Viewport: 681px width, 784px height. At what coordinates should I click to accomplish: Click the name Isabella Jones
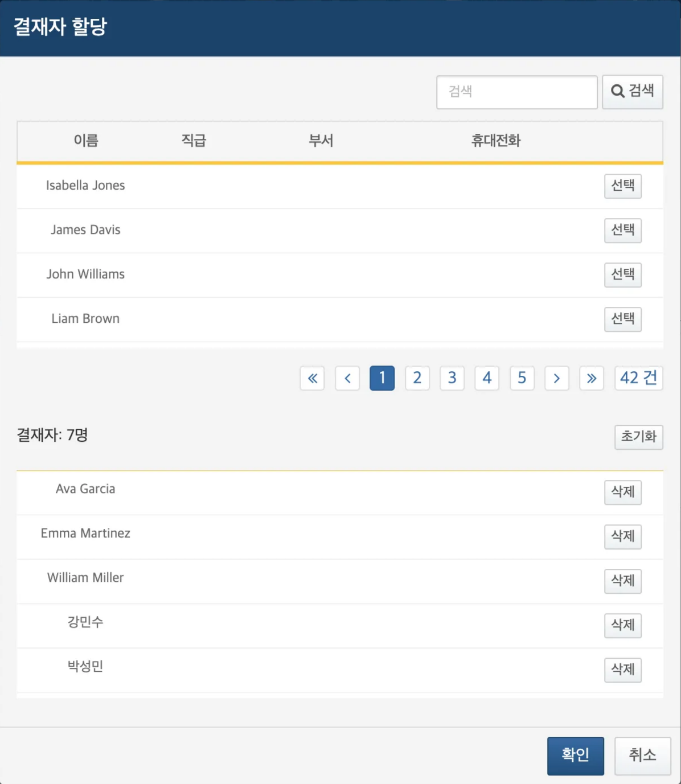[85, 186]
